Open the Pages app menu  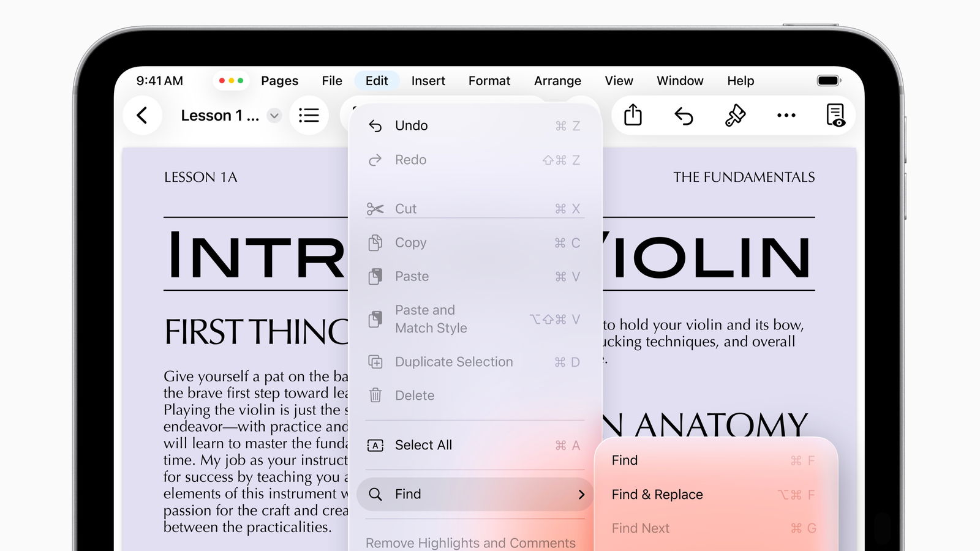pyautogui.click(x=279, y=81)
